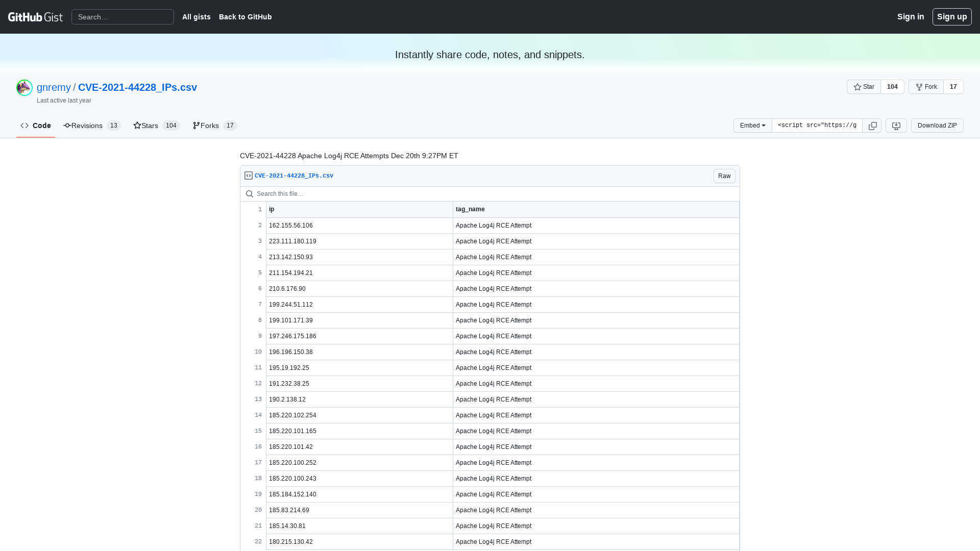Click the gist description mentioning Dec 20th 9:27PM ET
Screen dimensions: 980x551
click(x=349, y=156)
